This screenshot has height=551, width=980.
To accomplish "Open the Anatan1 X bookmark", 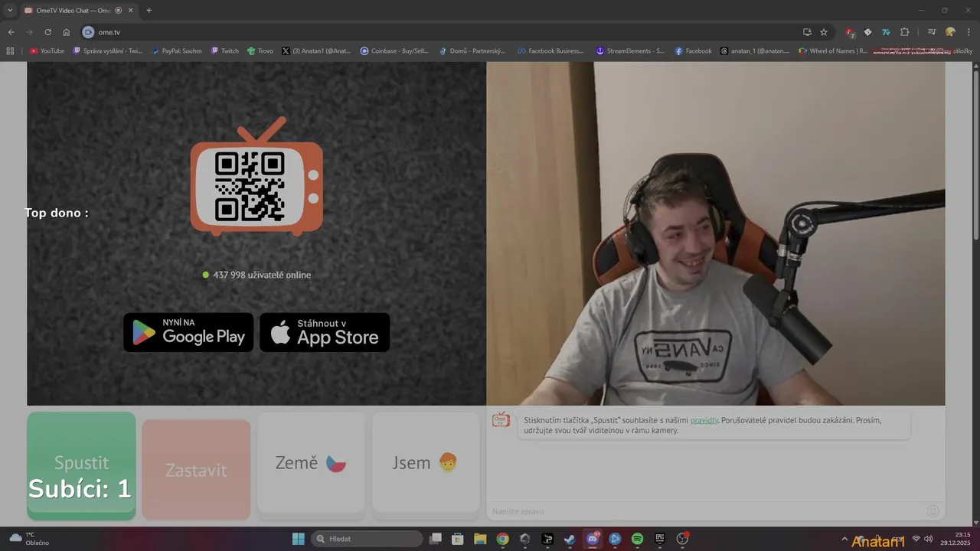I will click(315, 51).
